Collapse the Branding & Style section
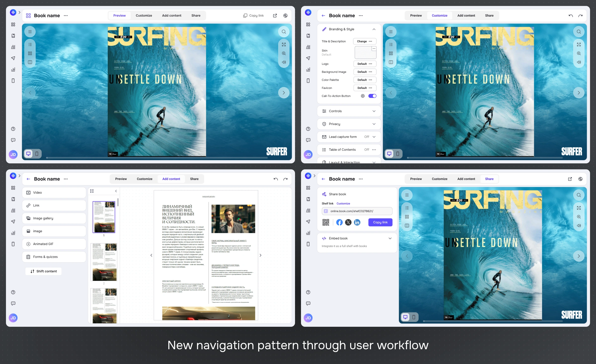The height and width of the screenshot is (364, 596). tap(374, 29)
